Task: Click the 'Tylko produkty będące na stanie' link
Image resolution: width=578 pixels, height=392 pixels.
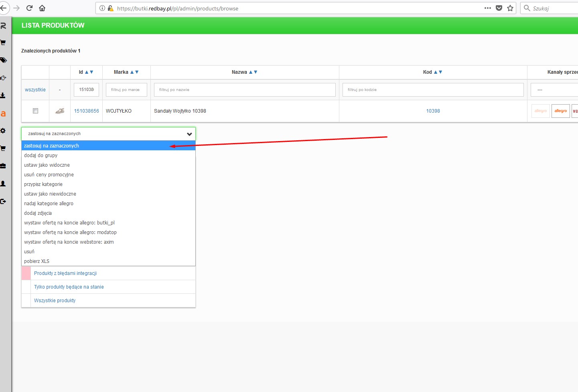Action: tap(69, 287)
